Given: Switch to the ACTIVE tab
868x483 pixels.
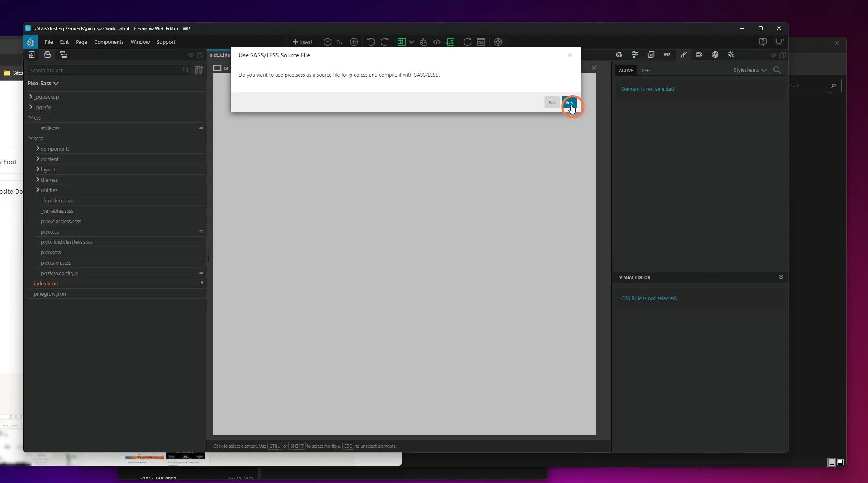Looking at the screenshot, I should coord(626,71).
